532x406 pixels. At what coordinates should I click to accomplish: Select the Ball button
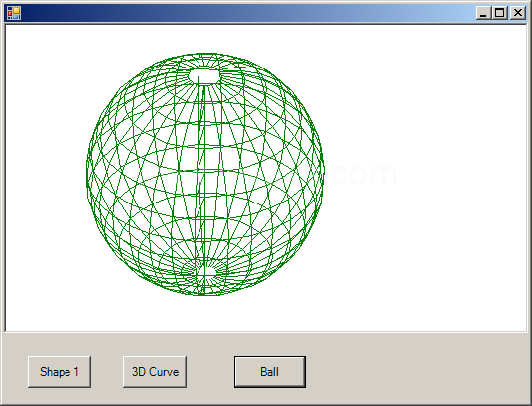point(270,372)
